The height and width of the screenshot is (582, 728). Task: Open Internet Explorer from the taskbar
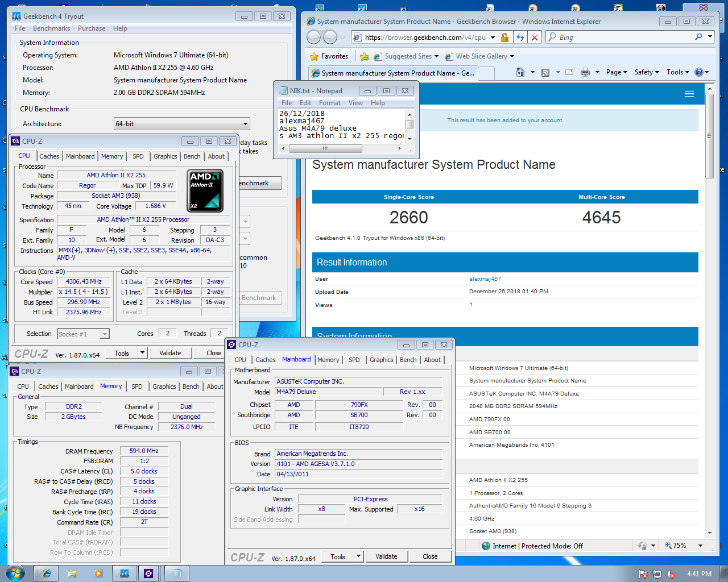47,573
